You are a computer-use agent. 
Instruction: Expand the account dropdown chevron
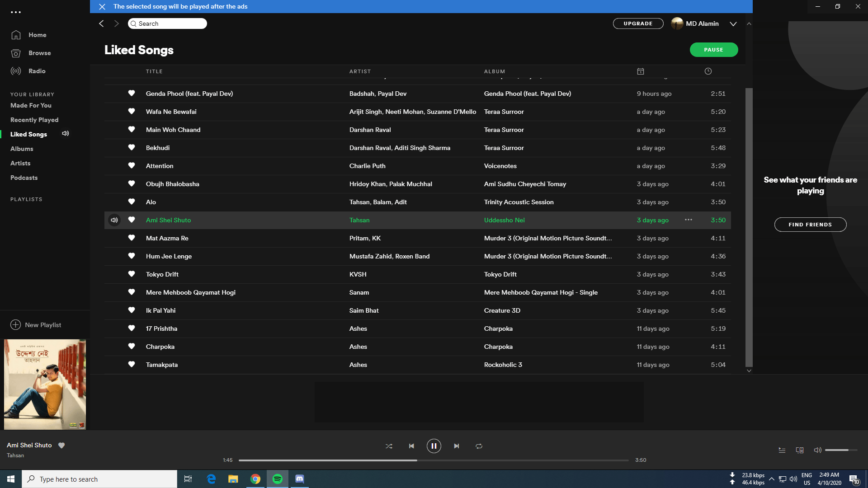(x=733, y=24)
